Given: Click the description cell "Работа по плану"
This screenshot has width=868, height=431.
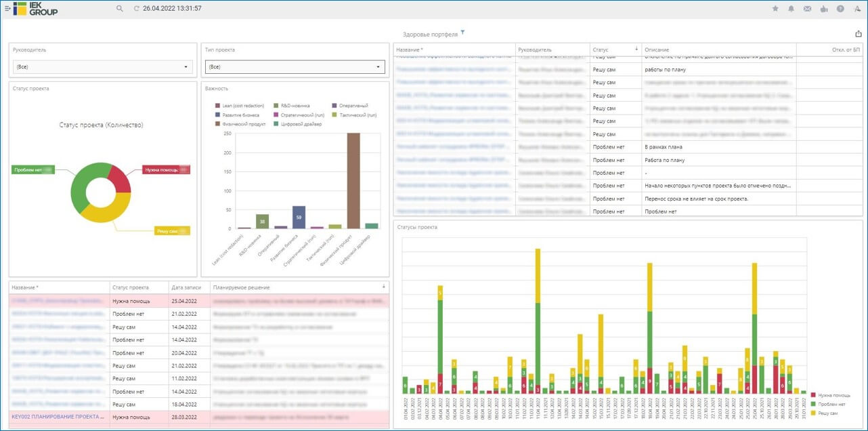Looking at the screenshot, I should coord(719,160).
